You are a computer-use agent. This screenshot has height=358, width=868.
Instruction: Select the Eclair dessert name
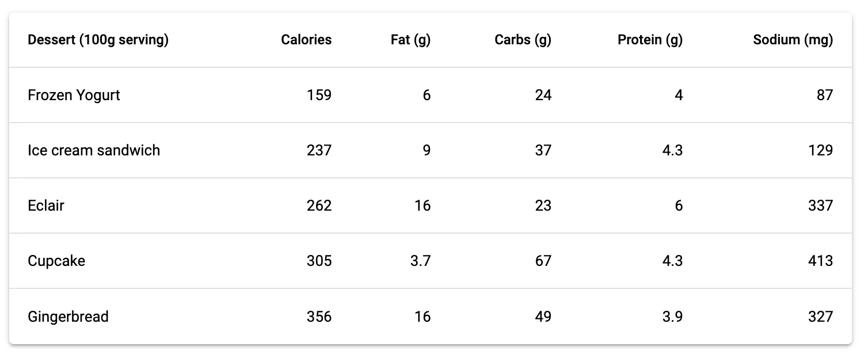(x=46, y=205)
